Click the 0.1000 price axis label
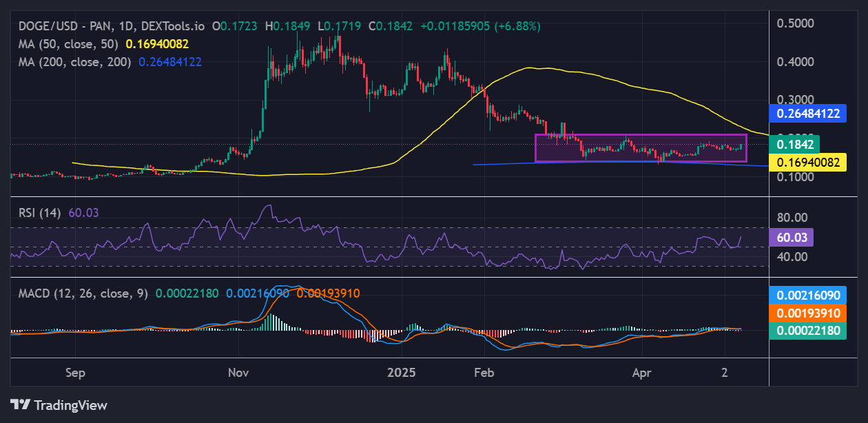Image resolution: width=868 pixels, height=423 pixels. (x=796, y=177)
